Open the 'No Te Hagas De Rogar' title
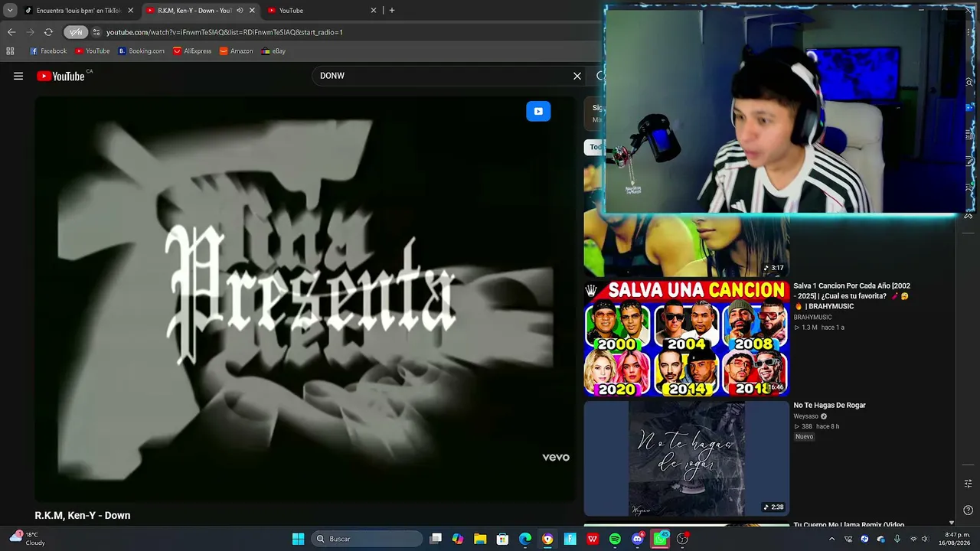 (x=829, y=406)
